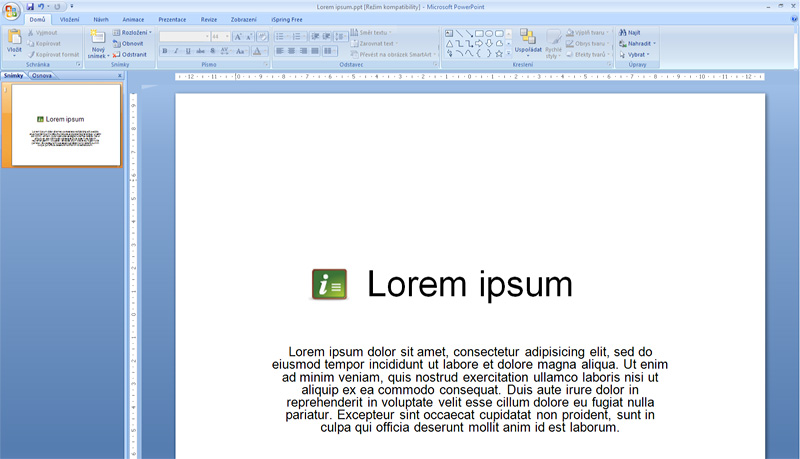Clear all formatting from selected text
800x459 pixels.
262,37
